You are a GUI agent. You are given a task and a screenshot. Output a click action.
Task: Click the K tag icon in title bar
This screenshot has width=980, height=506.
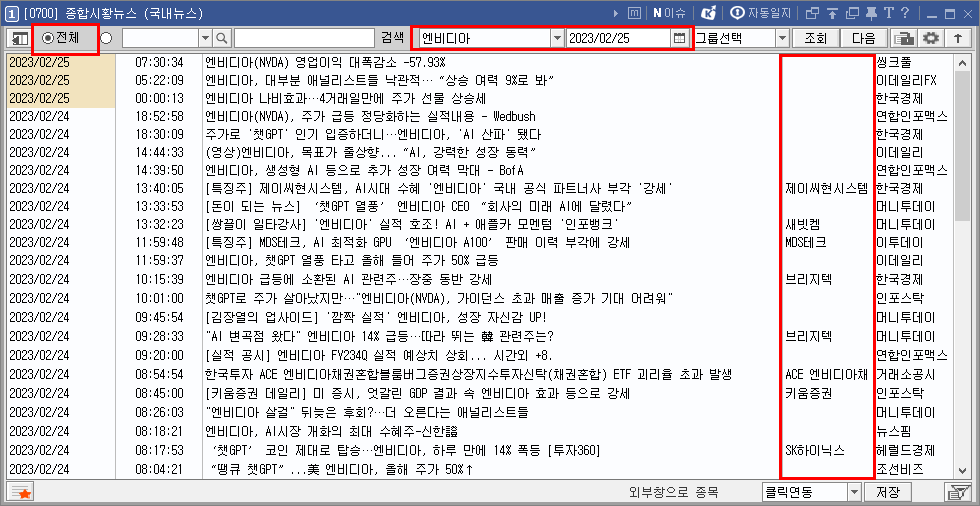(709, 12)
